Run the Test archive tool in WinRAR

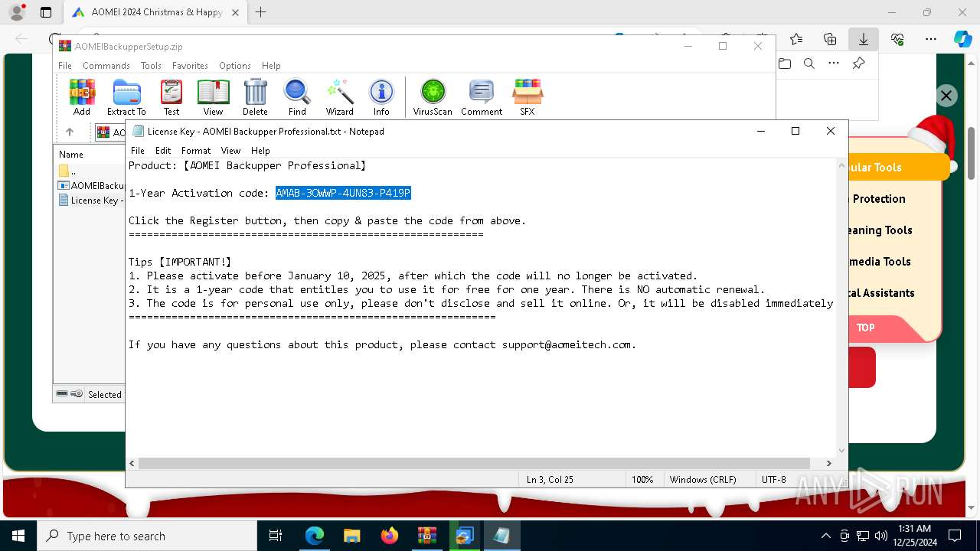pos(171,97)
